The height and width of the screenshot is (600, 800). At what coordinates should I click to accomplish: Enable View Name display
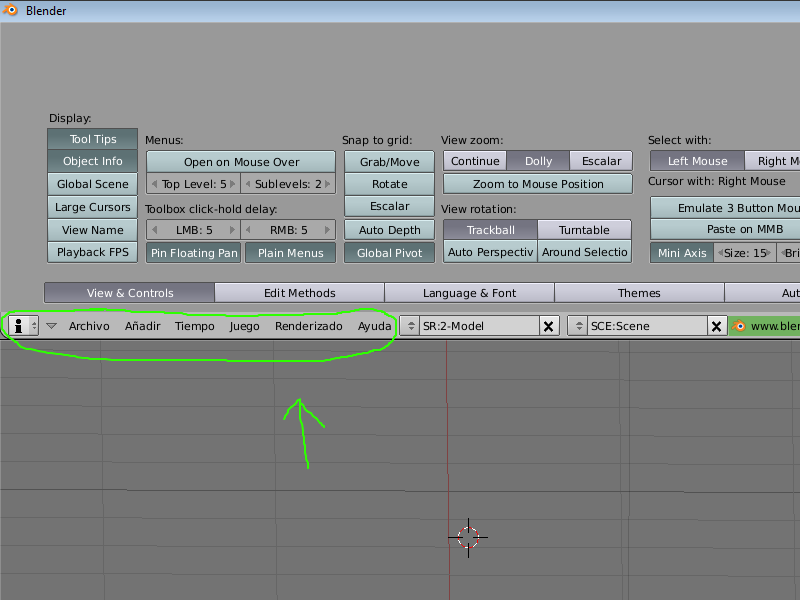pyautogui.click(x=93, y=230)
